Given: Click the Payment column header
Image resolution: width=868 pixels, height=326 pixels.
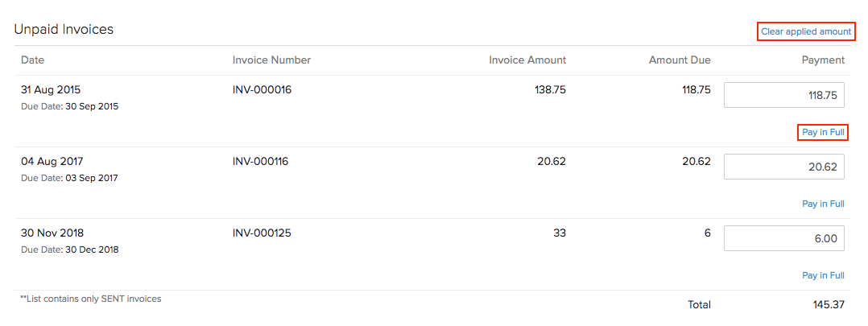Looking at the screenshot, I should [823, 60].
